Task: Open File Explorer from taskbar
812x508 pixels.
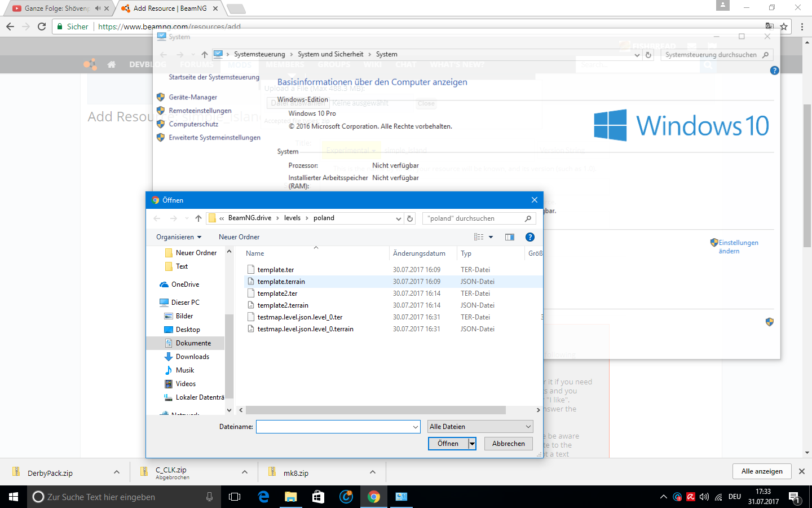Action: (x=290, y=497)
